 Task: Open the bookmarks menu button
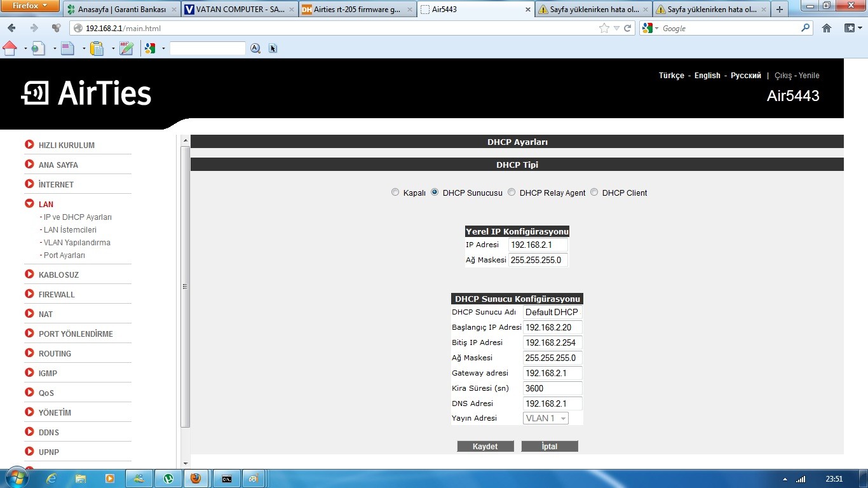click(852, 28)
